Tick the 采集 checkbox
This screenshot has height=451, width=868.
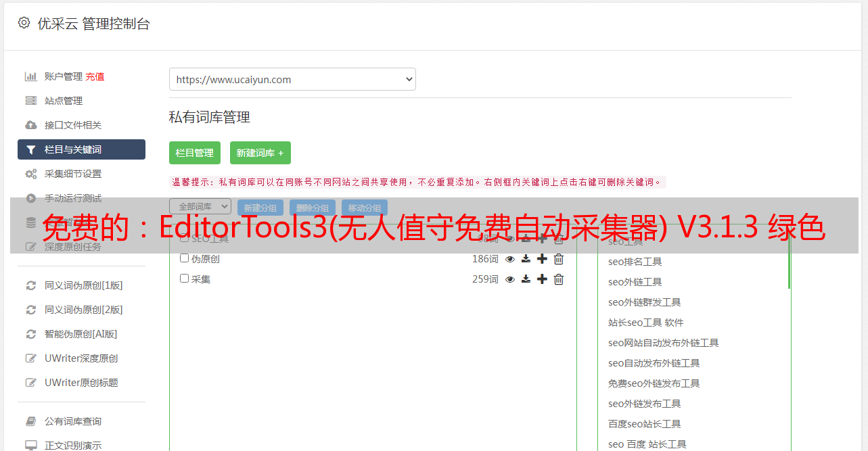click(184, 279)
